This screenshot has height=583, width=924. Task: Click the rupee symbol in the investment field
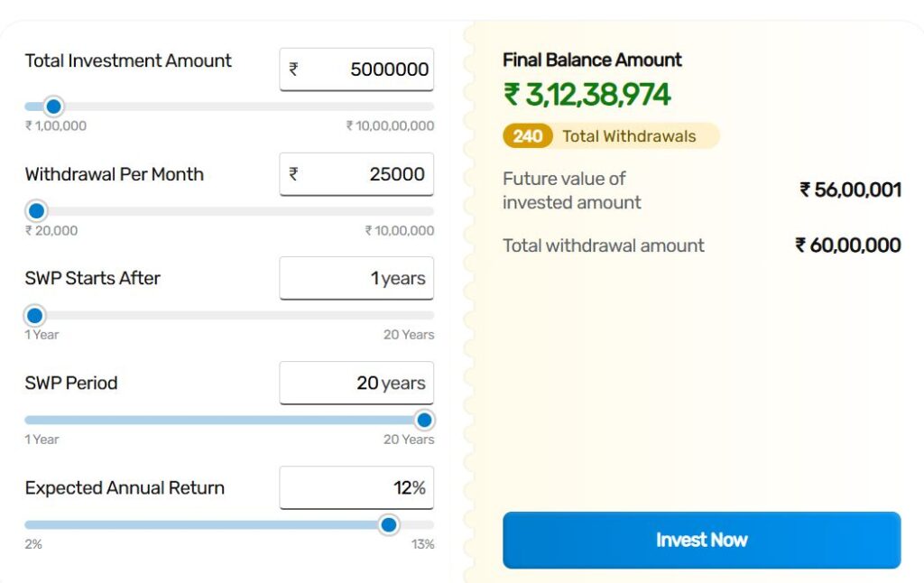click(x=293, y=69)
